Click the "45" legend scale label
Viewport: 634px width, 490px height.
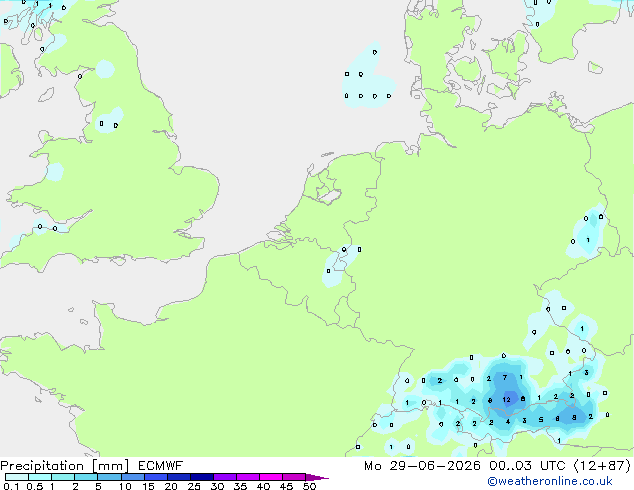coord(286,486)
